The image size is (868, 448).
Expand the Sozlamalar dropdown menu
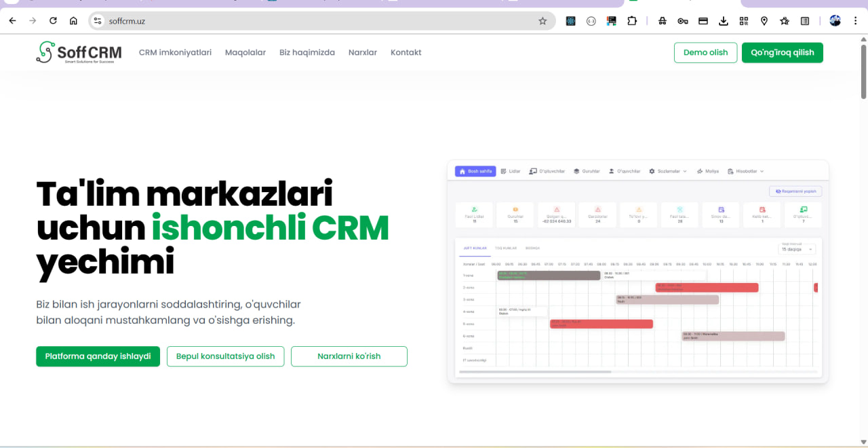(x=669, y=172)
